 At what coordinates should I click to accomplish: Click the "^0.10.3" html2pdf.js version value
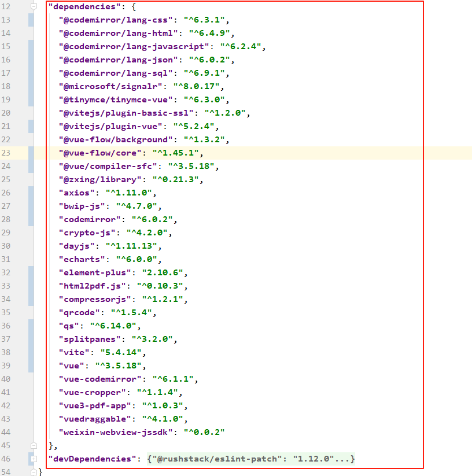click(160, 286)
